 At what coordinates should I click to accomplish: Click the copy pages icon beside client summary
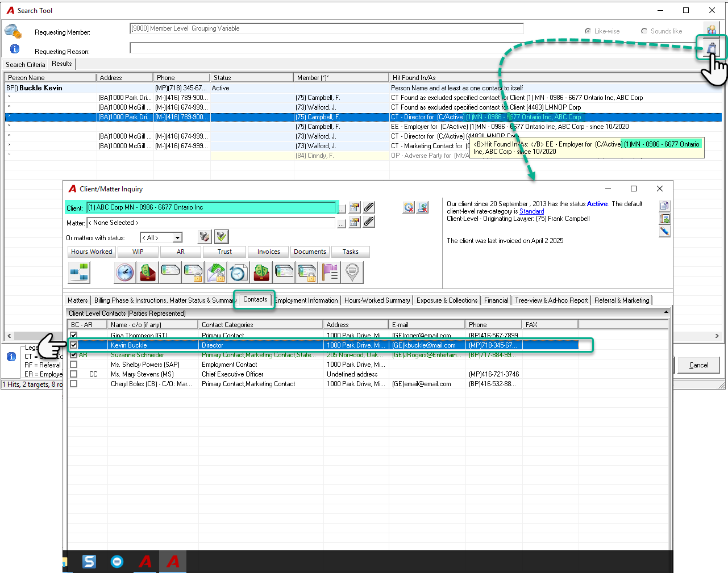click(x=664, y=206)
